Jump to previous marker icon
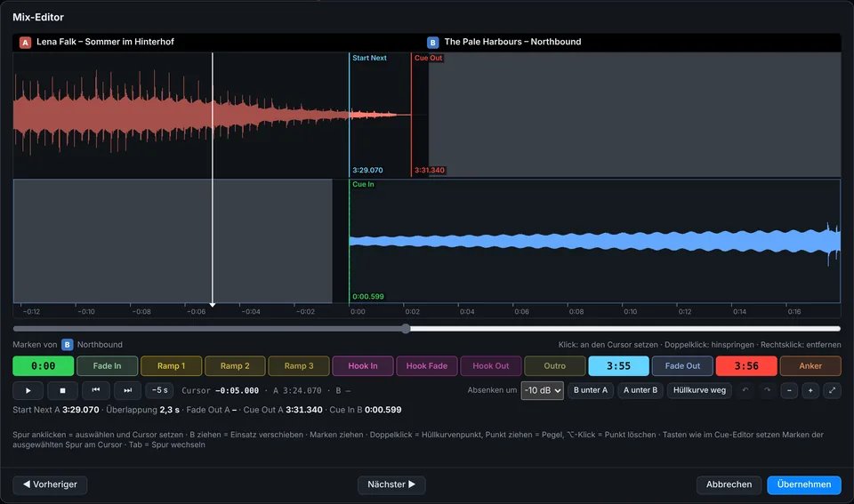The width and height of the screenshot is (854, 504). (96, 390)
